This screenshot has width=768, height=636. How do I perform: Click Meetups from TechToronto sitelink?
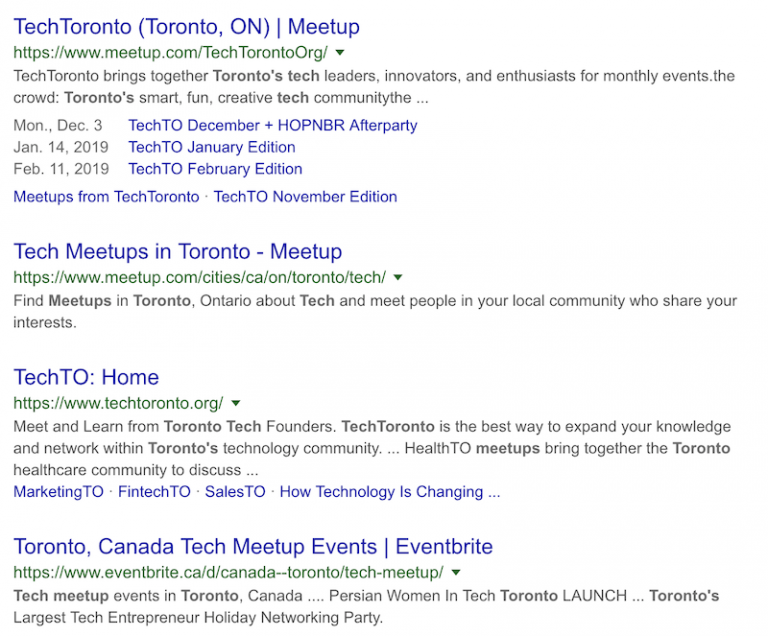point(106,197)
